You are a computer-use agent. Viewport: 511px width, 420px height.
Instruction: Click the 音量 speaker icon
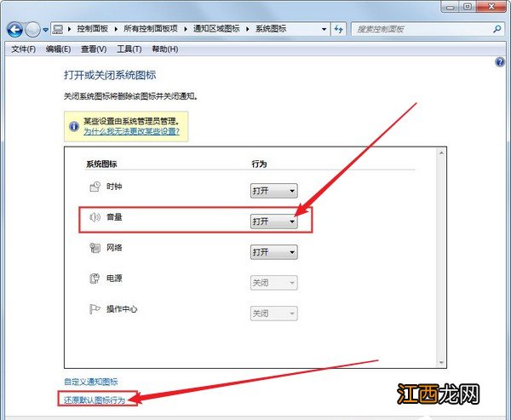(95, 217)
